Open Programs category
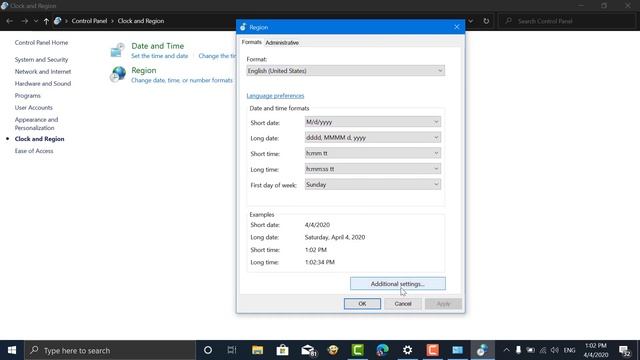 [x=27, y=96]
